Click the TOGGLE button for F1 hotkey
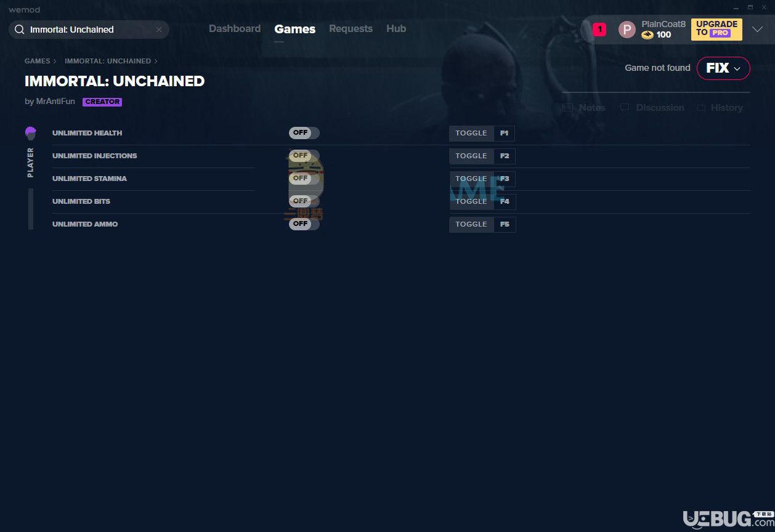The width and height of the screenshot is (775, 532). pos(471,133)
